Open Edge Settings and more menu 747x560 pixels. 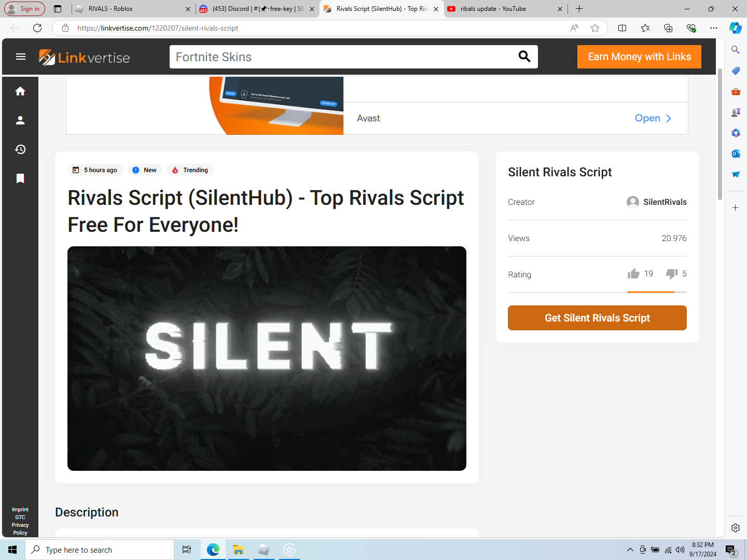click(714, 28)
